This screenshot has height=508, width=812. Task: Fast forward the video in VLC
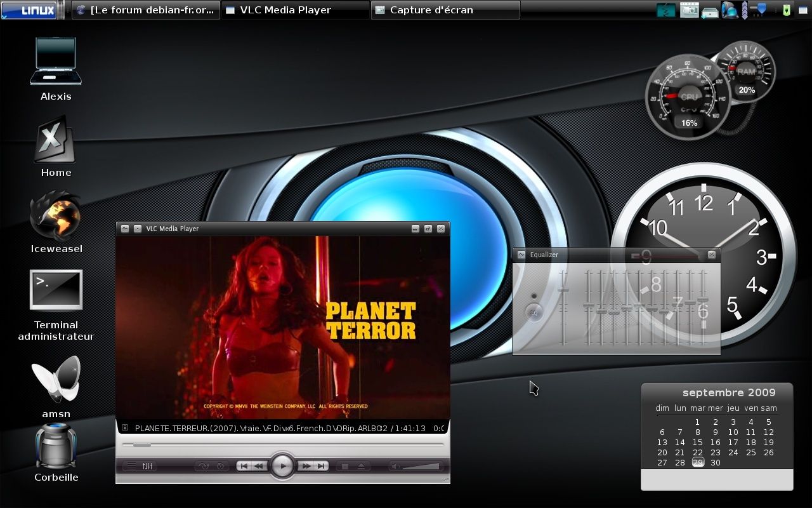tap(306, 466)
